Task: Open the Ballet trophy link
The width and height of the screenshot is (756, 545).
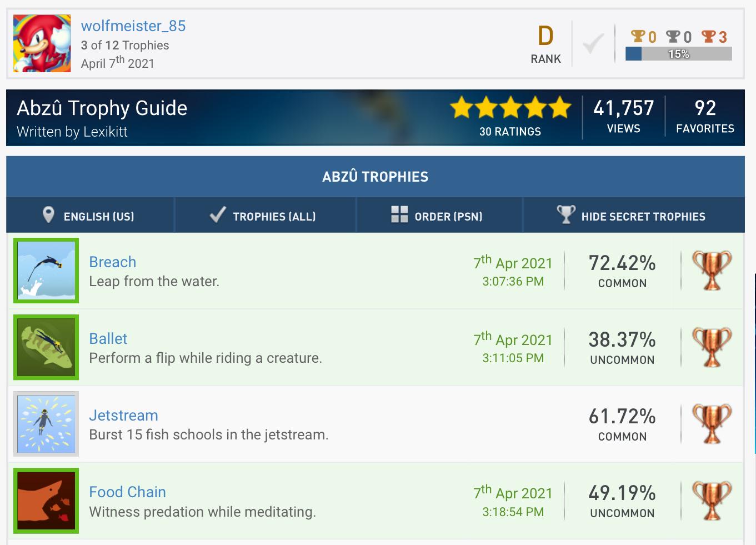Action: click(x=108, y=339)
